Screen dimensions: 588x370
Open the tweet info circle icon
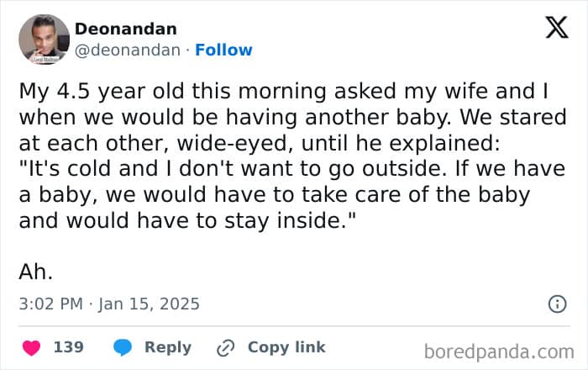(x=557, y=304)
